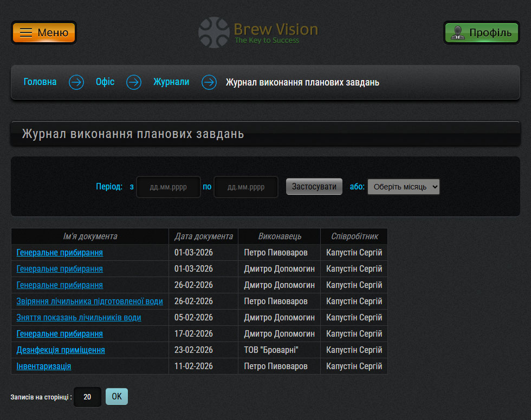Click arrow icon after Головна breadcrumb

click(x=76, y=82)
